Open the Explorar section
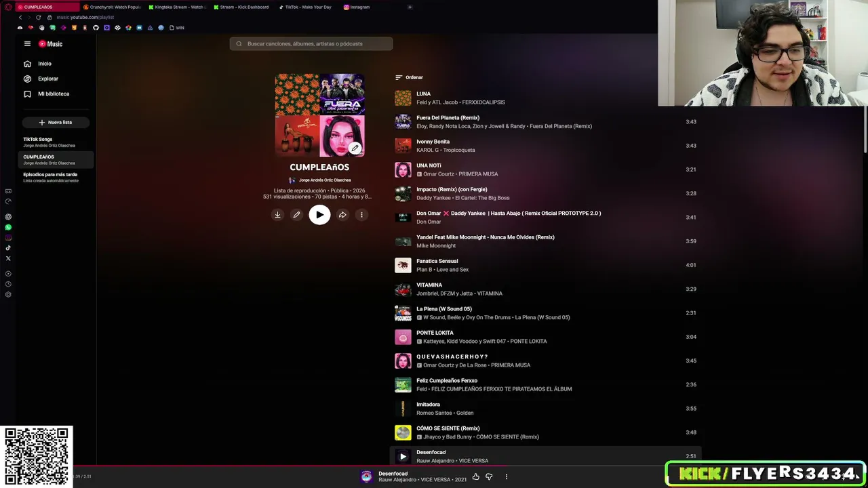 47,79
